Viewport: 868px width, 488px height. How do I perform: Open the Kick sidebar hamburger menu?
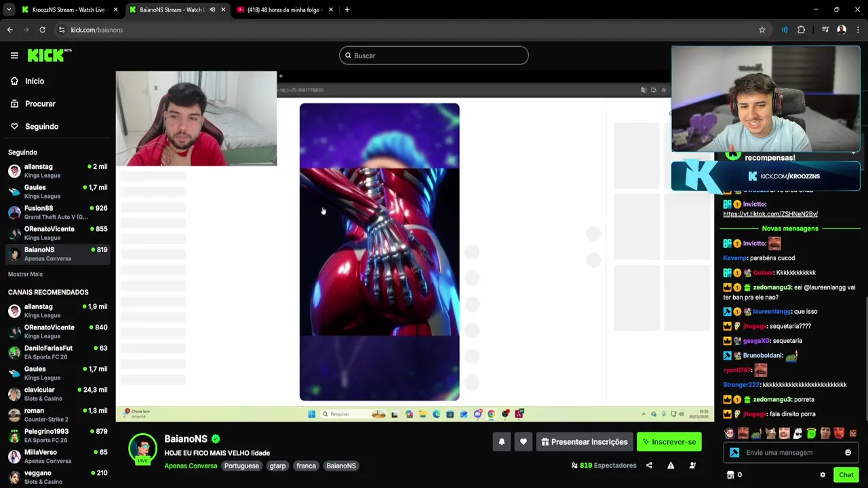coord(14,56)
